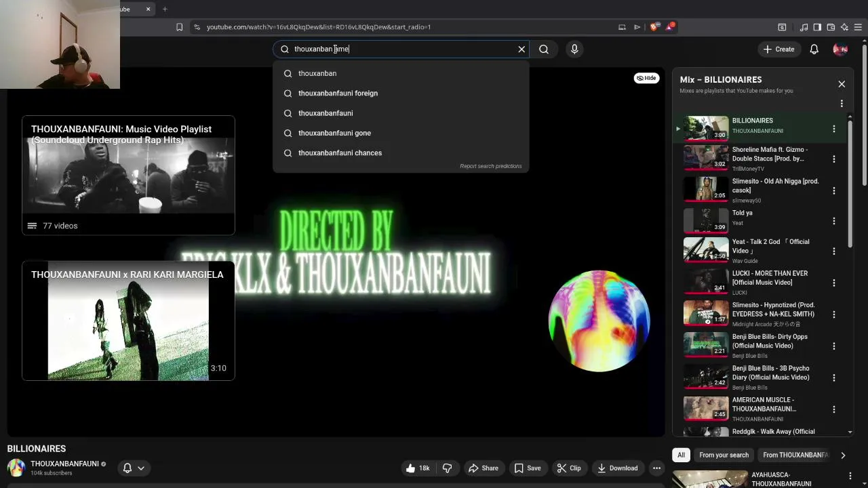Play Yeat Talk 2 God video
The width and height of the screenshot is (868, 488).
point(706,250)
